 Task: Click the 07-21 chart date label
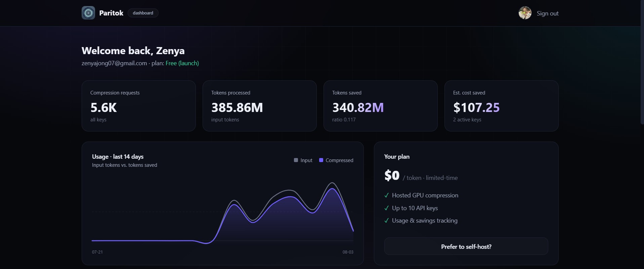click(x=97, y=252)
